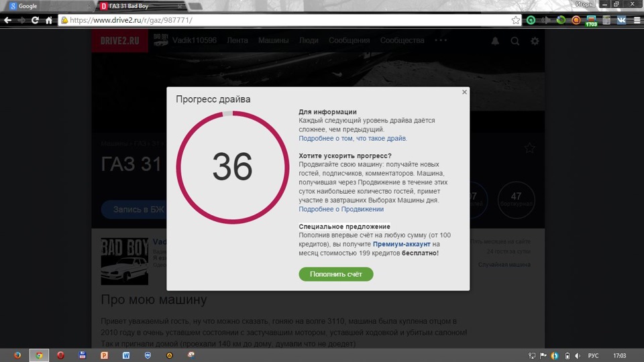Select the ГАЗ 31 Bad Boy tab
The width and height of the screenshot is (644, 362).
coord(140,6)
